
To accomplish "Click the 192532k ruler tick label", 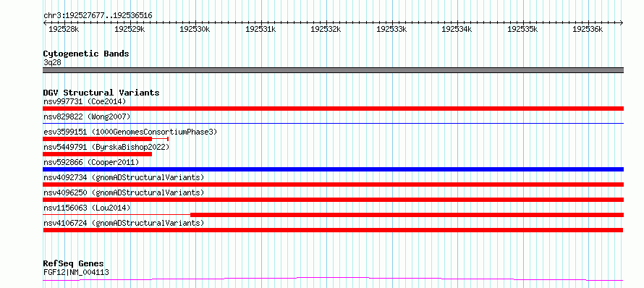I will click(x=326, y=30).
